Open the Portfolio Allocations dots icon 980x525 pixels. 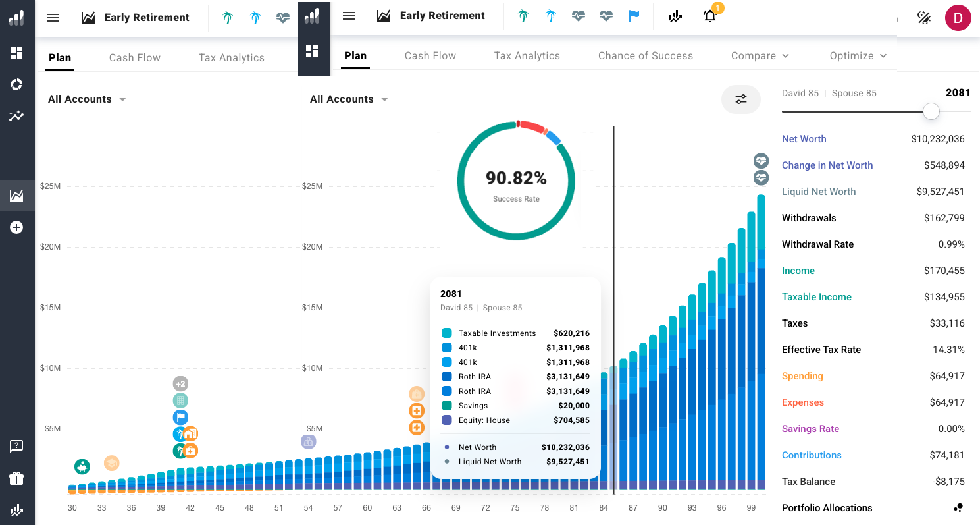click(958, 508)
